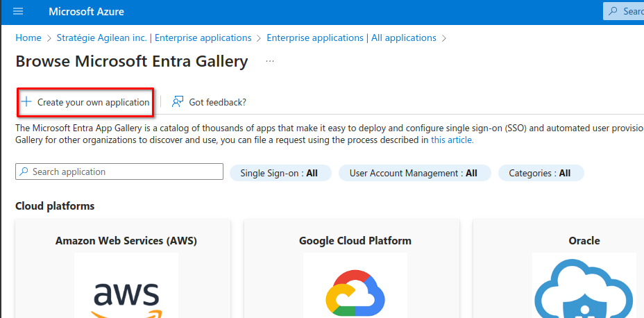644x318 pixels.
Task: Click the Got feedback? button
Action: coord(217,102)
